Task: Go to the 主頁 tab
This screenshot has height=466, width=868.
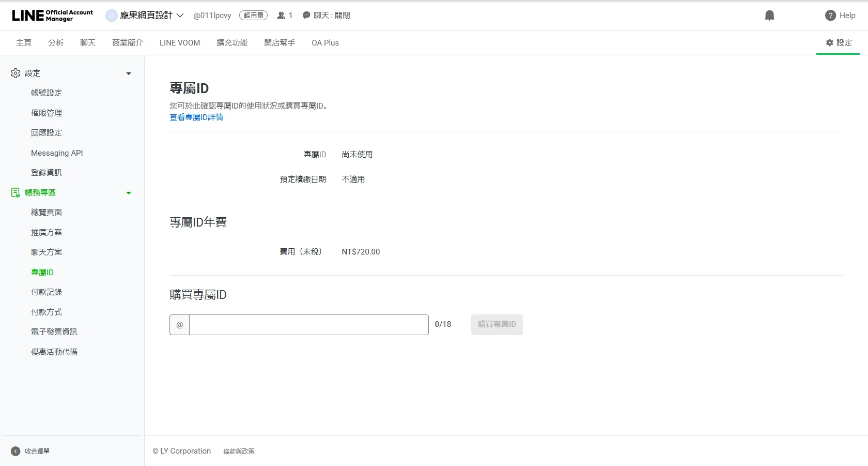Action: (x=24, y=43)
